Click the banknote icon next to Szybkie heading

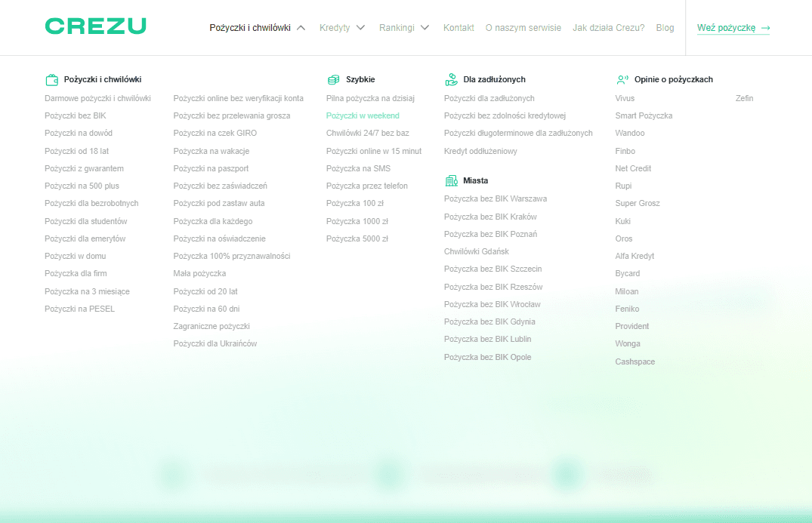(x=332, y=79)
